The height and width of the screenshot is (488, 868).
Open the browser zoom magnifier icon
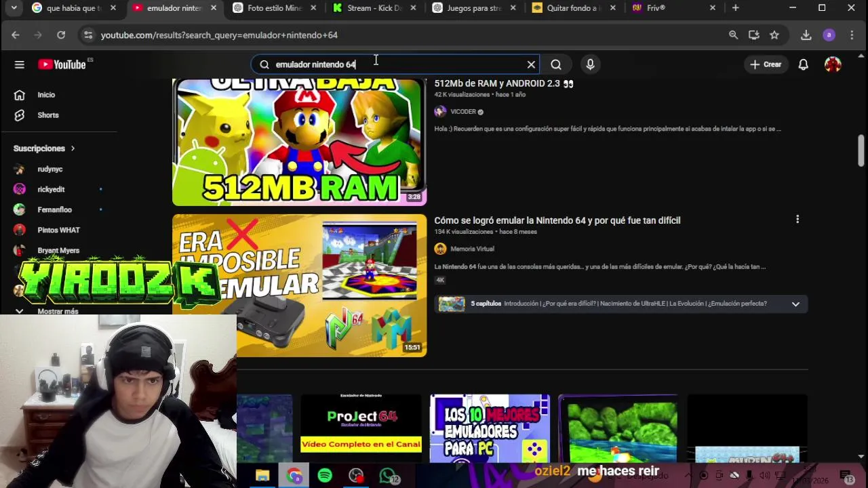733,35
